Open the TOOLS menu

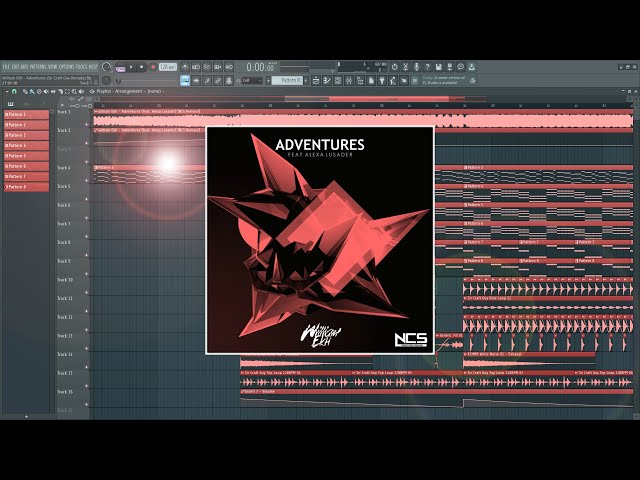coord(82,67)
